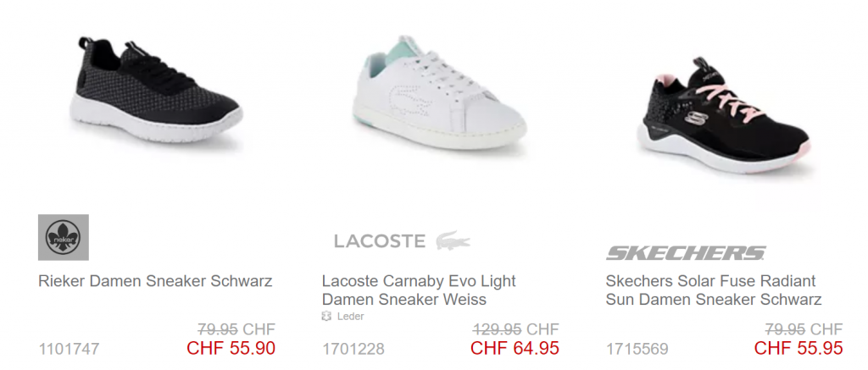Open Rieker Damen Sneaker Schwarz product link
Viewport: 868px width, 370px height.
click(155, 281)
